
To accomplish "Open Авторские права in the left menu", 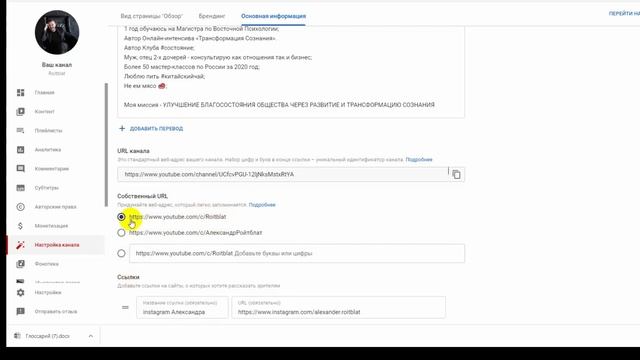I will point(56,207).
